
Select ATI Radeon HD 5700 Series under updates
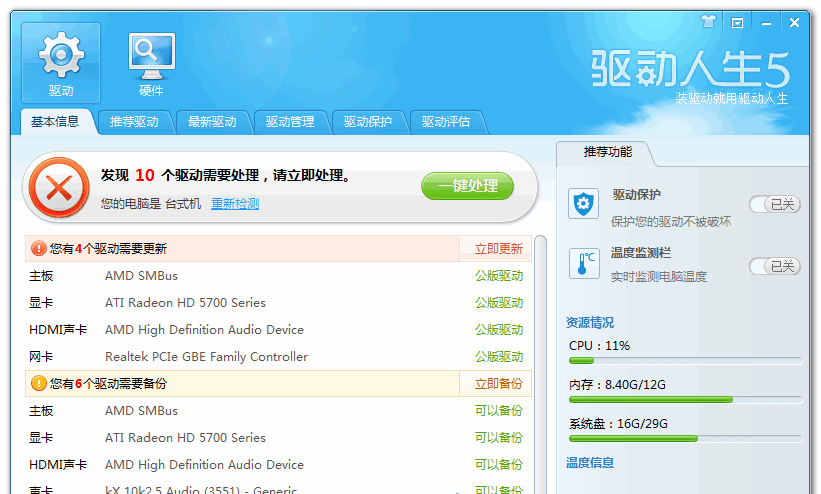click(x=279, y=303)
